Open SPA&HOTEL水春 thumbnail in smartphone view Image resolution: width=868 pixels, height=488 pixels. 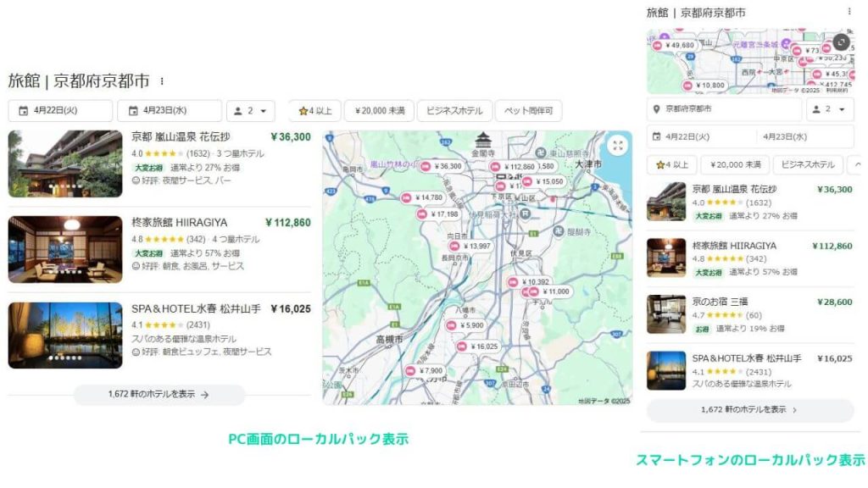pos(666,371)
